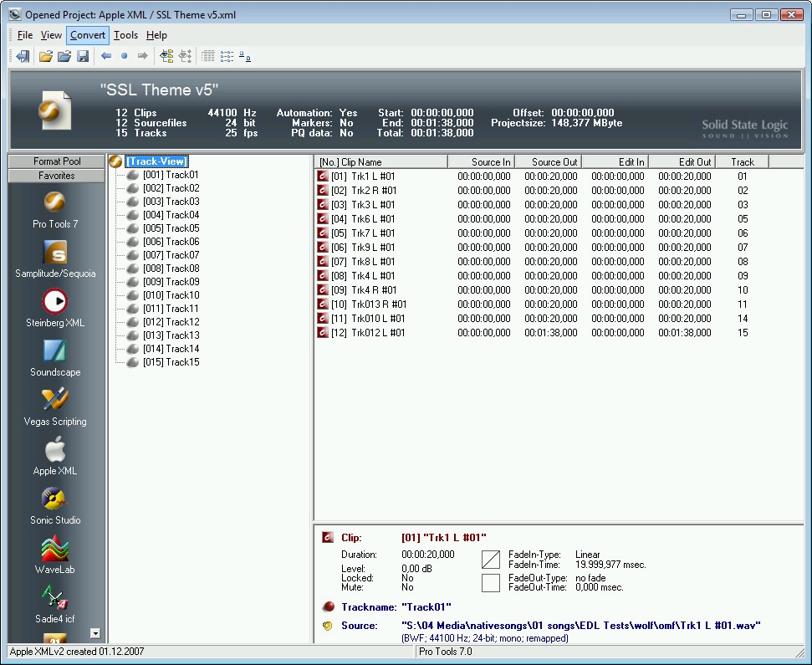
Task: Click the FadeIn-Type linear fade box
Action: click(x=490, y=560)
